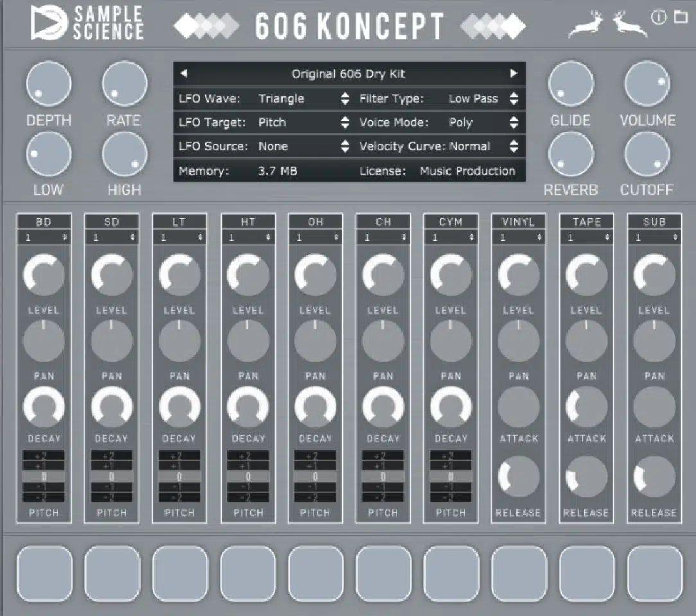Open the SD sample number dropdown
Viewport: 696px width, 616px height.
pos(112,237)
